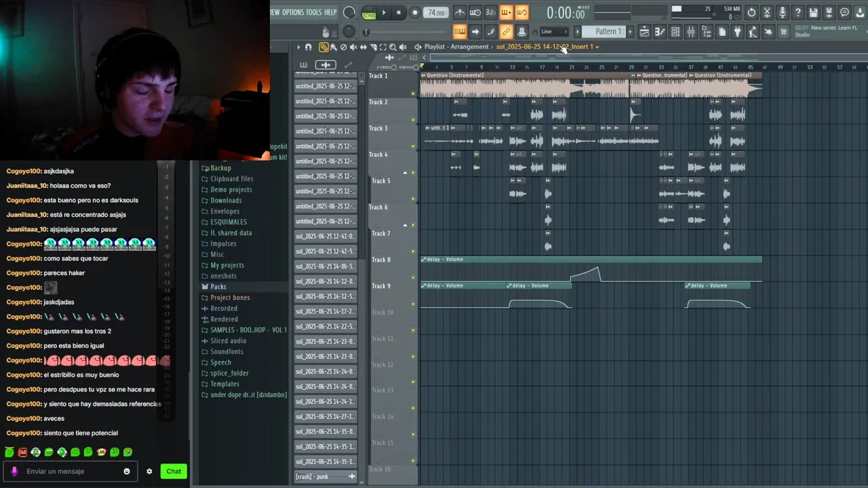Click the render as audio file icon
Image resolution: width=868 pixels, height=488 pixels.
[x=829, y=12]
